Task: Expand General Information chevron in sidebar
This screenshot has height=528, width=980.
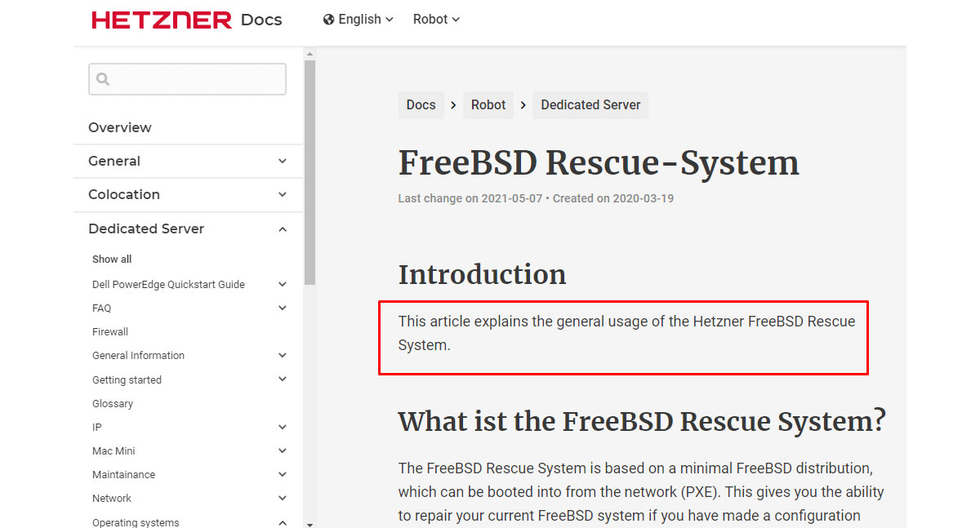Action: coord(283,356)
